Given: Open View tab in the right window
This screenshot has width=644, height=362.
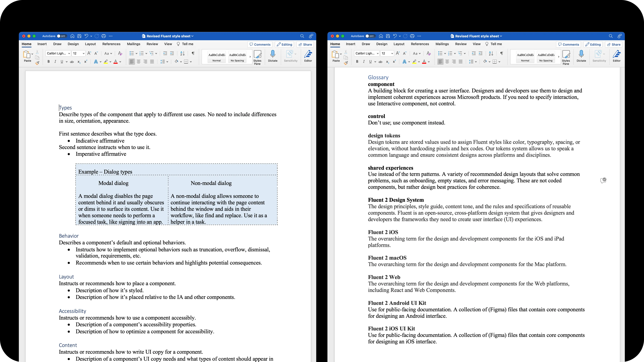Looking at the screenshot, I should click(476, 44).
